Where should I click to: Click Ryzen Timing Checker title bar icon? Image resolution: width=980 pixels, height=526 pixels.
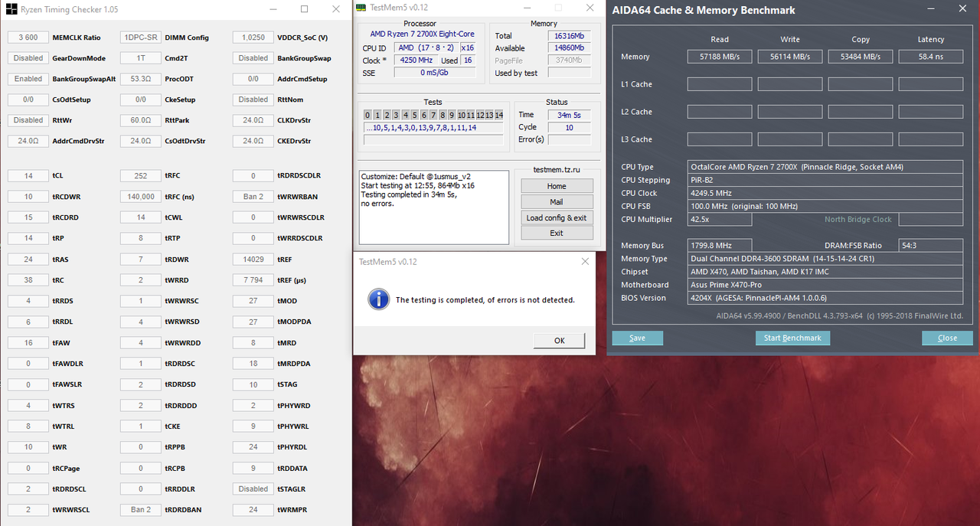click(x=12, y=9)
